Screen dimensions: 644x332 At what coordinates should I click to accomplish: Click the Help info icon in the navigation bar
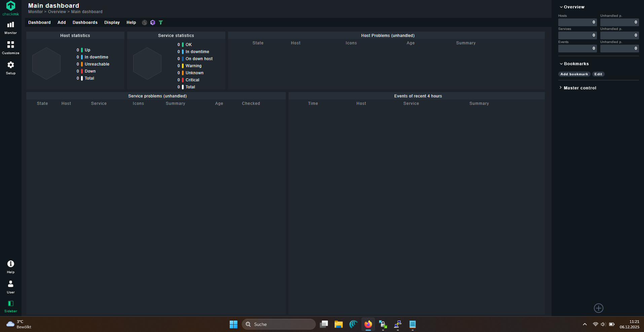click(11, 266)
